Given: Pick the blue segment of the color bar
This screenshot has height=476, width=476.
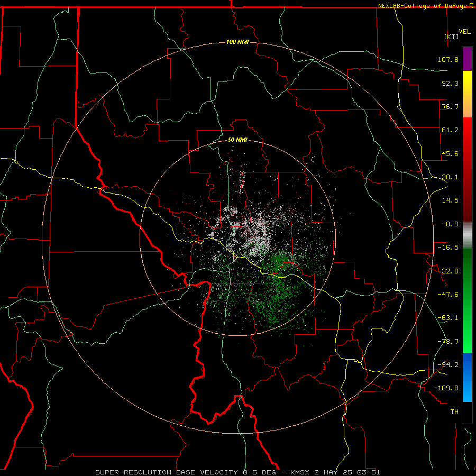Looking at the screenshot, I should click(467, 377).
